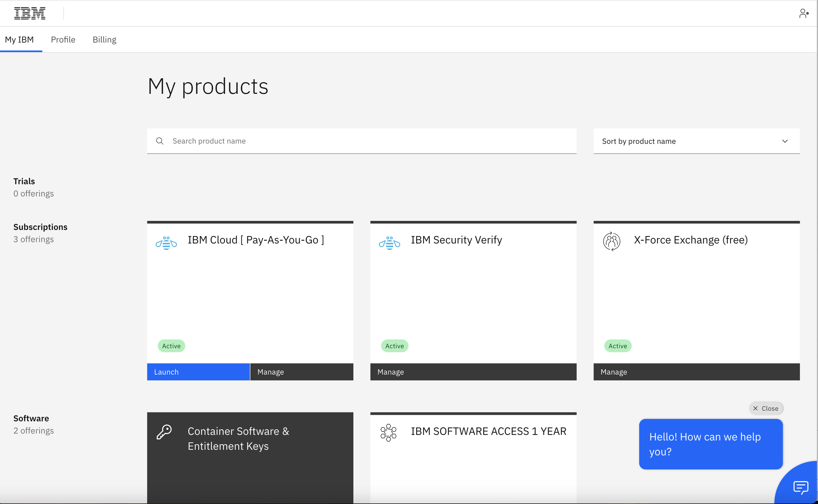This screenshot has height=504, width=818.
Task: Click the X-Force Exchange people icon
Action: (x=612, y=241)
